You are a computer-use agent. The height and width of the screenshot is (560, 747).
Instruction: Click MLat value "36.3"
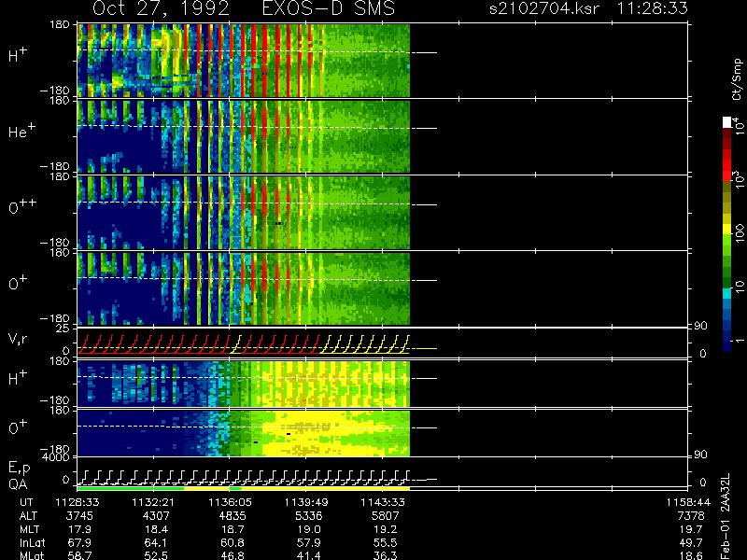[385, 555]
